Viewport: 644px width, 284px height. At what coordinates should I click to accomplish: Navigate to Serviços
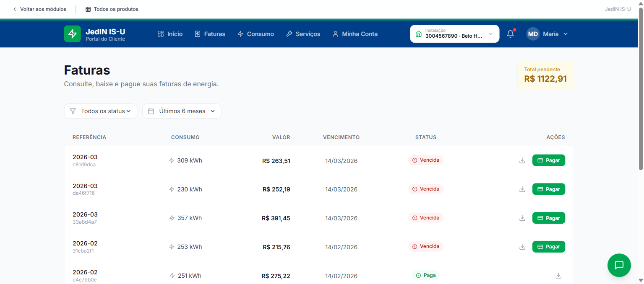point(303,34)
